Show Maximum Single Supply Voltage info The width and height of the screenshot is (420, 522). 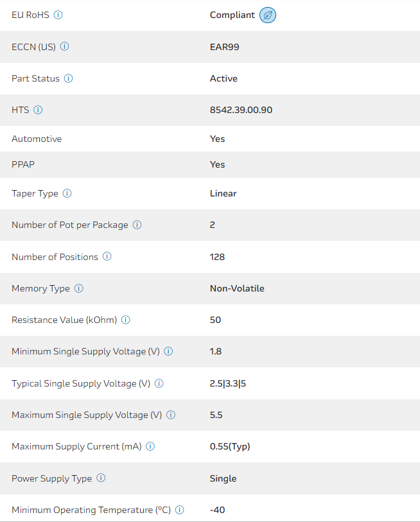coord(171,415)
